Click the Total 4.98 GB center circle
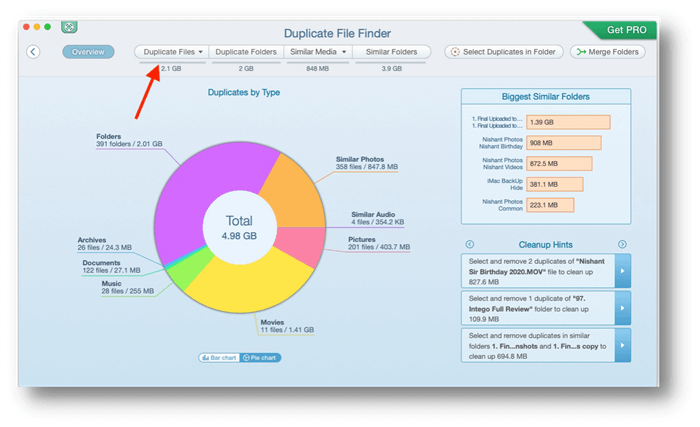The width and height of the screenshot is (700, 427). 239,228
